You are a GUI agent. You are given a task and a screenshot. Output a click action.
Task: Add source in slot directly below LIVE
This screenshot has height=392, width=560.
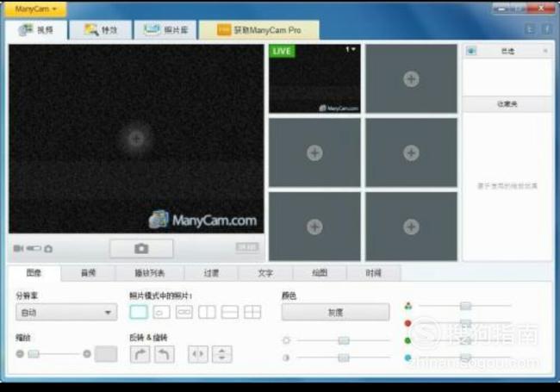[314, 152]
